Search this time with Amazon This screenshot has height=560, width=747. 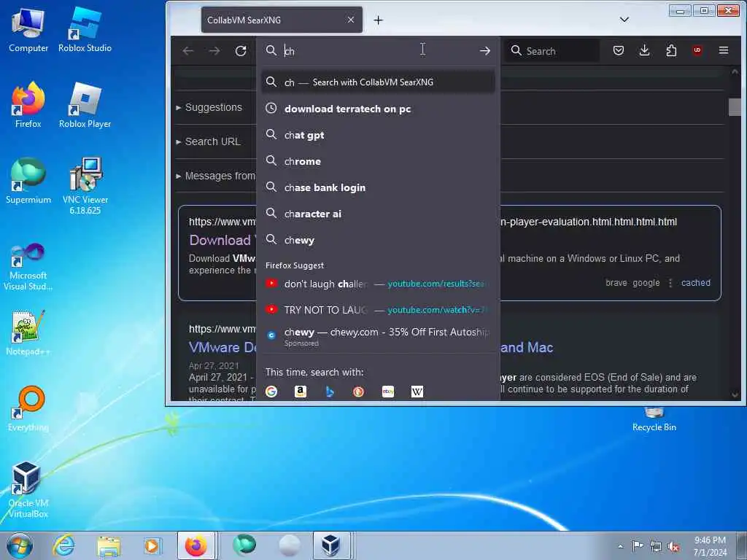pos(301,392)
